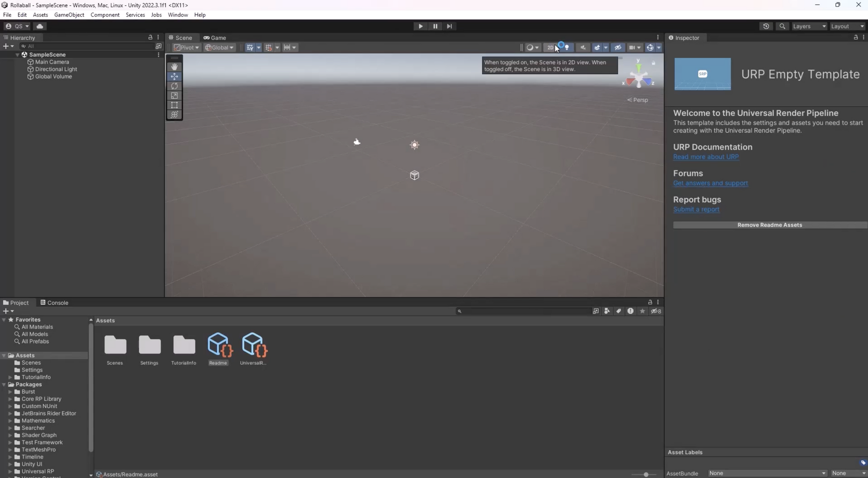
Task: Open the Read more about URP link
Action: pos(706,157)
